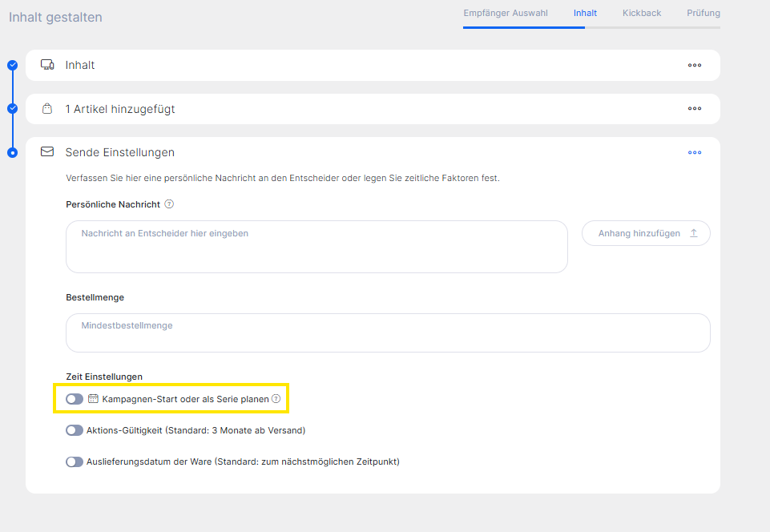770x532 pixels.
Task: Open the three-dot menu for Inhalt section
Action: [x=695, y=66]
